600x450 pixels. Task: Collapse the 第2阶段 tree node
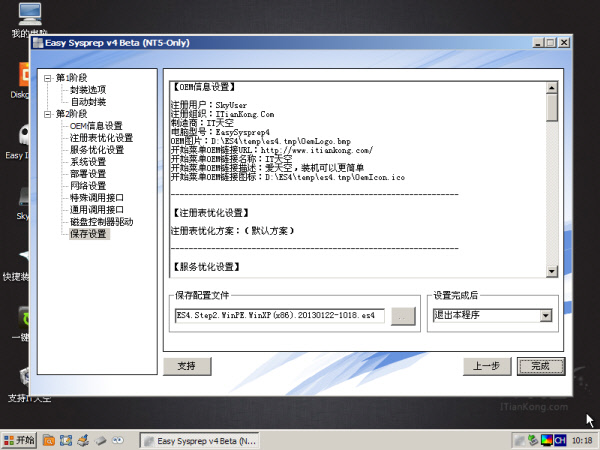(x=47, y=114)
